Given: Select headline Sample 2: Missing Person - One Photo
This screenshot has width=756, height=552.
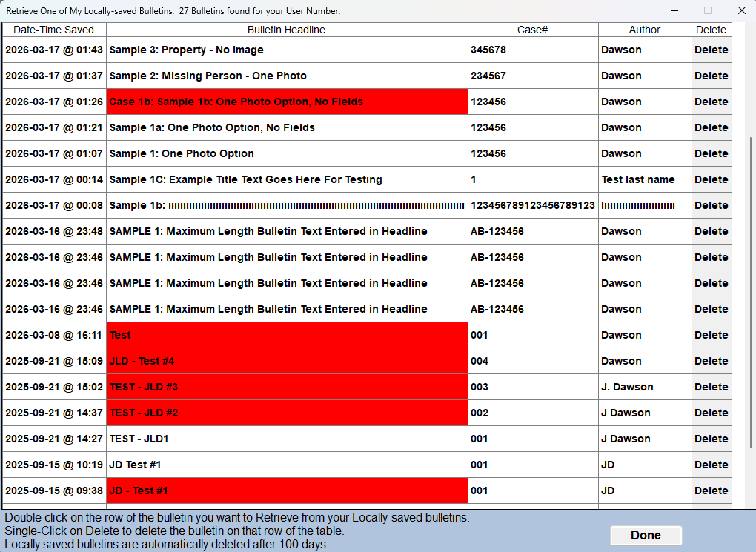Looking at the screenshot, I should (287, 76).
